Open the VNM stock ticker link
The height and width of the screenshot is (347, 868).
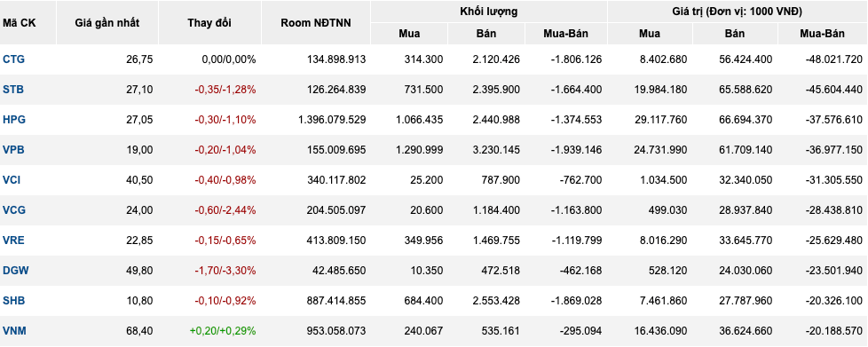point(14,331)
